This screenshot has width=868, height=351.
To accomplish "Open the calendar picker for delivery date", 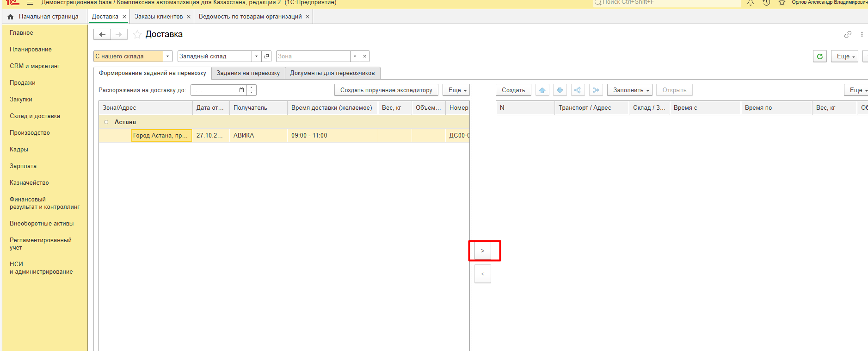I will click(x=241, y=90).
